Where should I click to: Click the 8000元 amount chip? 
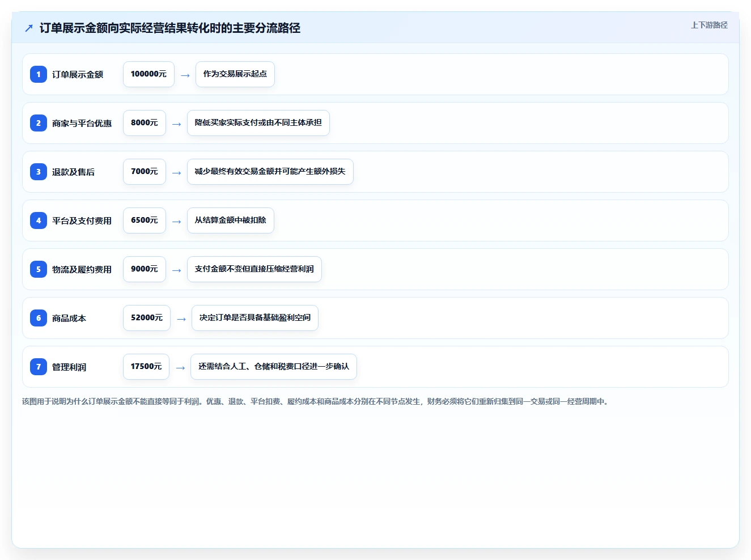coord(145,123)
